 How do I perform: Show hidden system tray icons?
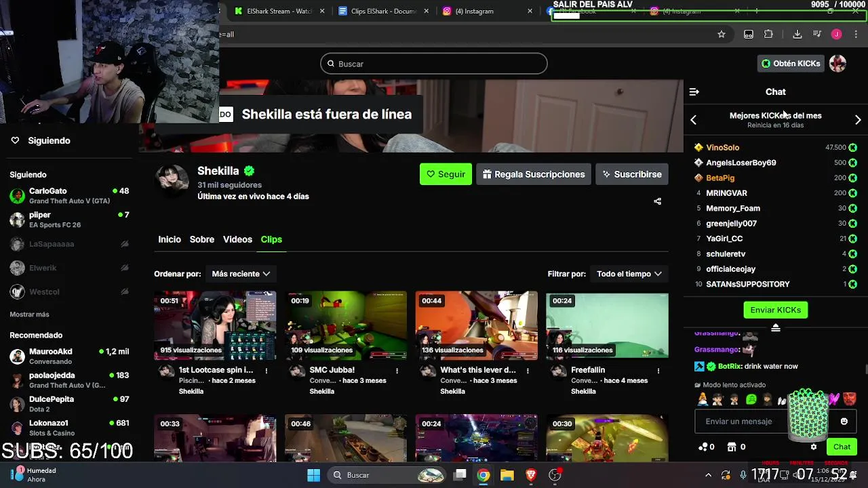[x=708, y=475]
